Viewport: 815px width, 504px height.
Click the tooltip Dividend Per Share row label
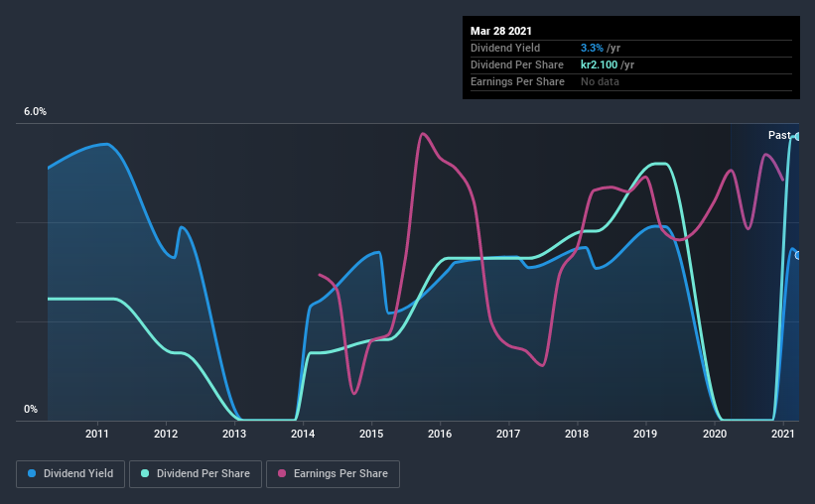pyautogui.click(x=517, y=64)
